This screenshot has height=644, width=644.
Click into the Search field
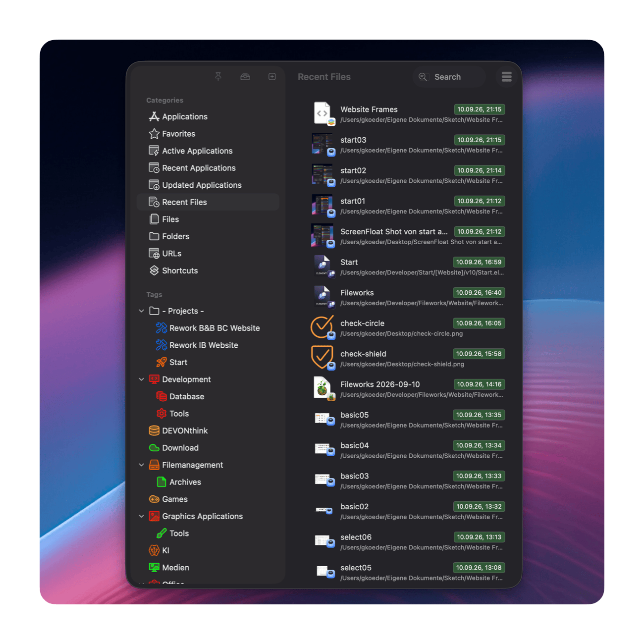[449, 77]
